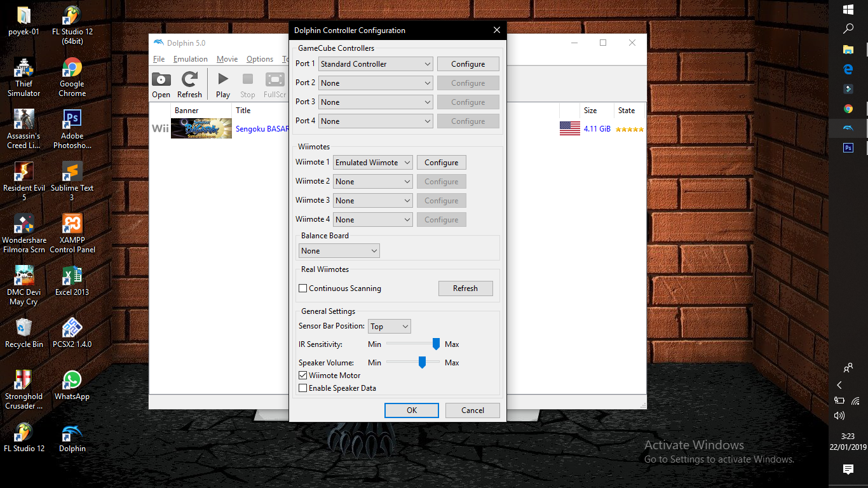The width and height of the screenshot is (868, 488).
Task: Click OK to confirm controller configuration
Action: click(411, 410)
